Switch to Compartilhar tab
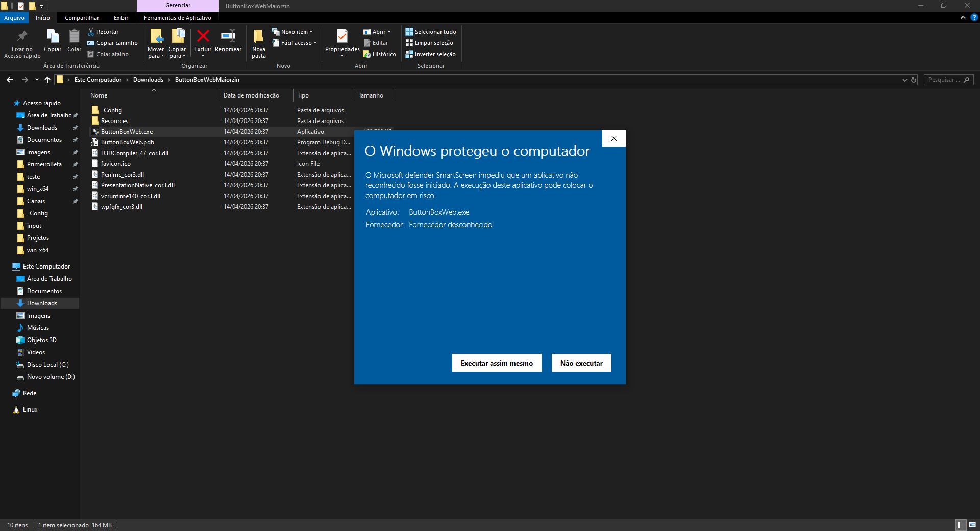 [82, 18]
